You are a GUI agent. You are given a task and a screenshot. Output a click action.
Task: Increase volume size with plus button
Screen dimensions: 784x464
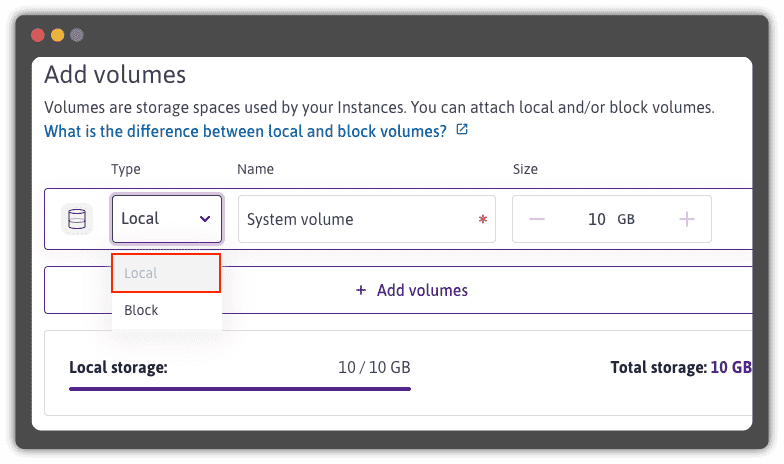pos(687,219)
